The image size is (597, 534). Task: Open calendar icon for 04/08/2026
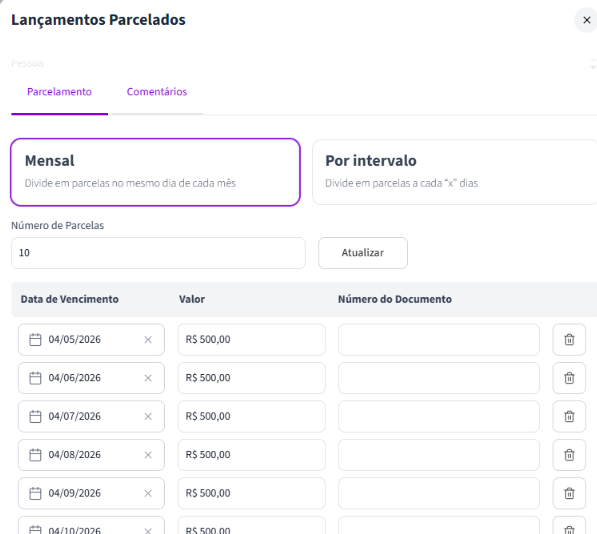coord(35,455)
